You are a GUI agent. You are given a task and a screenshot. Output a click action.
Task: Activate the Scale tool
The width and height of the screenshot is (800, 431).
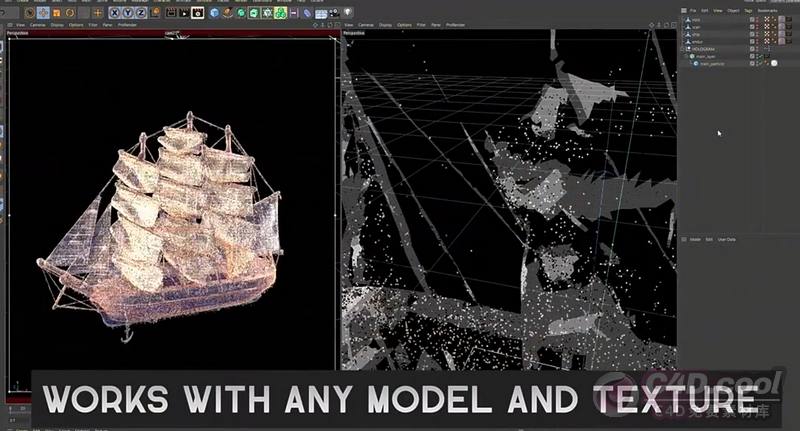click(56, 12)
